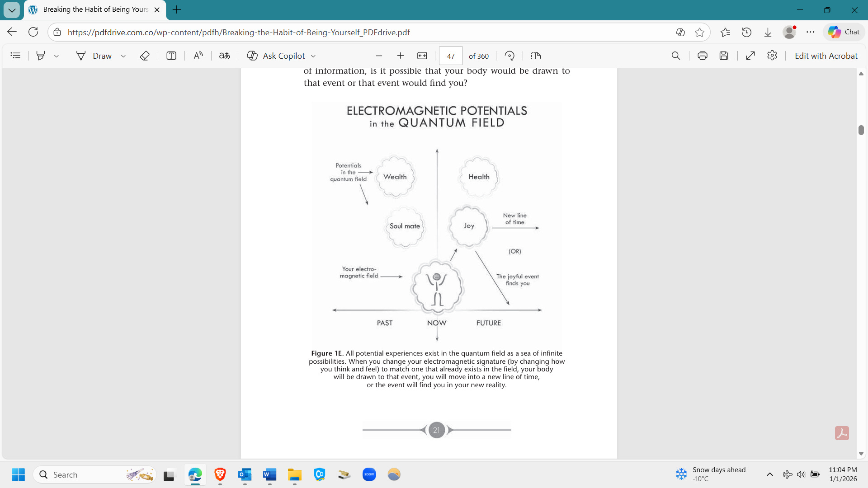This screenshot has height=488, width=868.
Task: Open find in document search
Action: 675,56
